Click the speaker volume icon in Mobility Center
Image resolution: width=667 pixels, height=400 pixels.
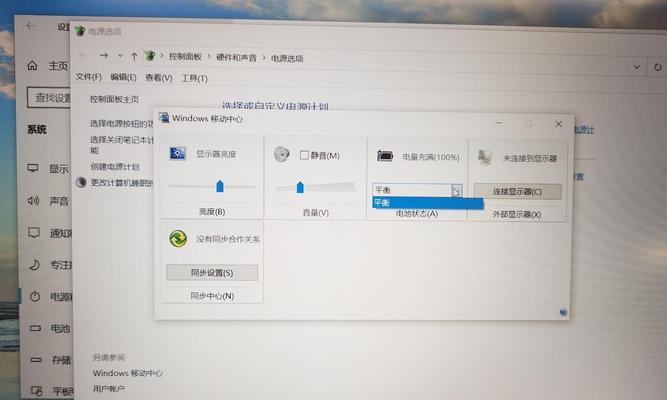[x=281, y=154]
